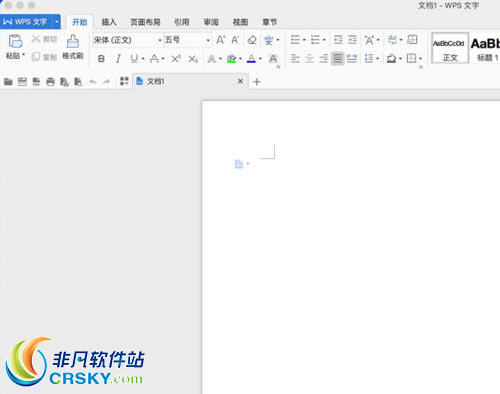Viewport: 500px width, 394px height.
Task: Click the blue font color button
Action: click(251, 59)
